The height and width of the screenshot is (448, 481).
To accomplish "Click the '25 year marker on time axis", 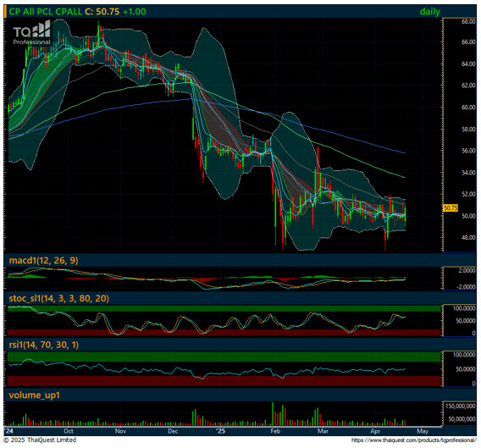I will (220, 431).
